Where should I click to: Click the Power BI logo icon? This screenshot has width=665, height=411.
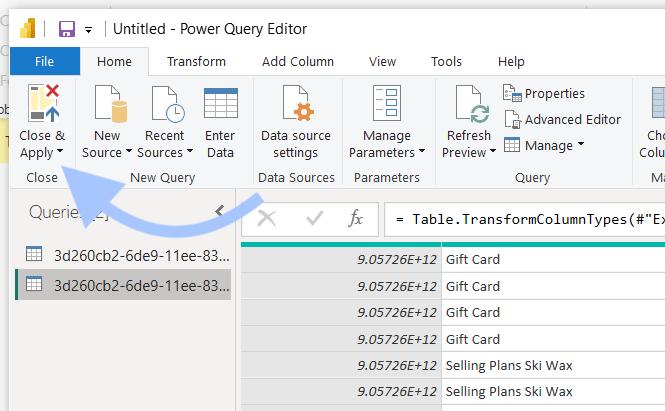pos(28,28)
